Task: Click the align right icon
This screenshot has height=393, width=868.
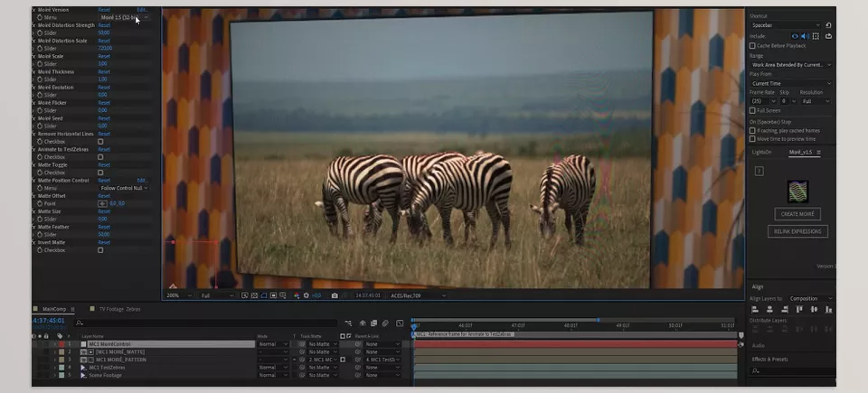Action: click(785, 310)
